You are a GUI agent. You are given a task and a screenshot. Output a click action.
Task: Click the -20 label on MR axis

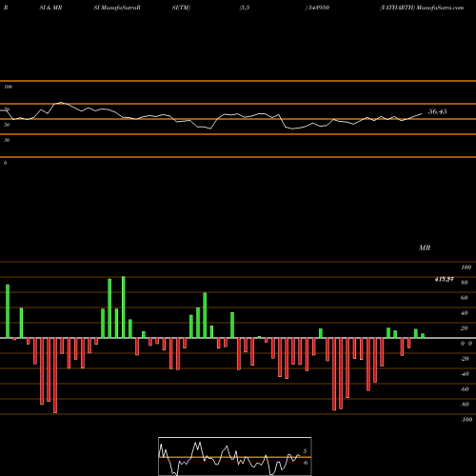pos(465,359)
